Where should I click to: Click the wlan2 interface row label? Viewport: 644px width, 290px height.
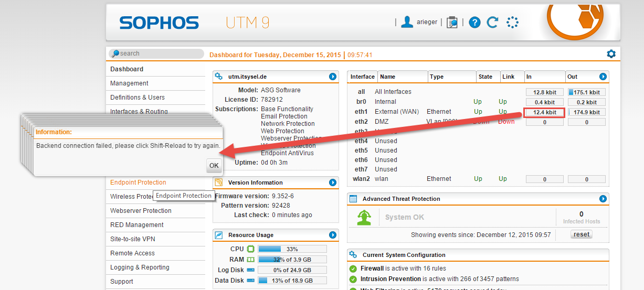(361, 179)
